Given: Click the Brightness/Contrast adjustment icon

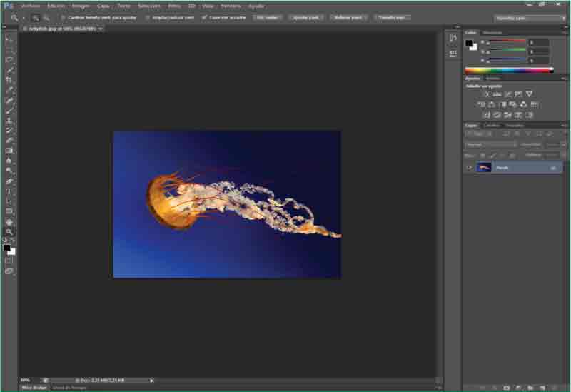Looking at the screenshot, I should point(486,94).
